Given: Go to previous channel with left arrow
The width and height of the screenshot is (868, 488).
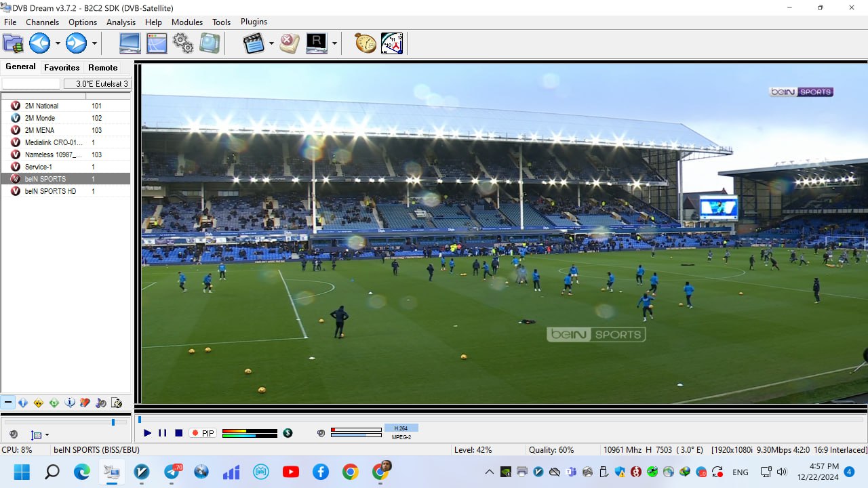Looking at the screenshot, I should pyautogui.click(x=39, y=43).
